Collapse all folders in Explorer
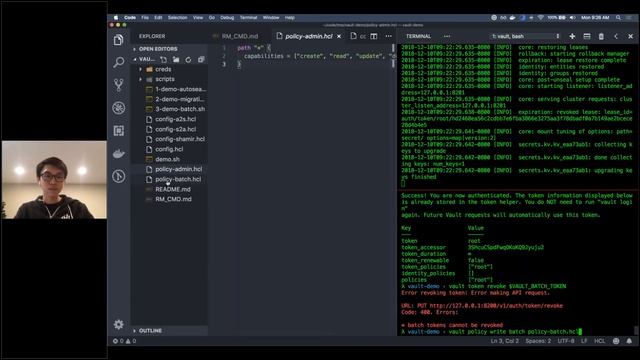Image resolution: width=640 pixels, height=360 pixels. (201, 60)
